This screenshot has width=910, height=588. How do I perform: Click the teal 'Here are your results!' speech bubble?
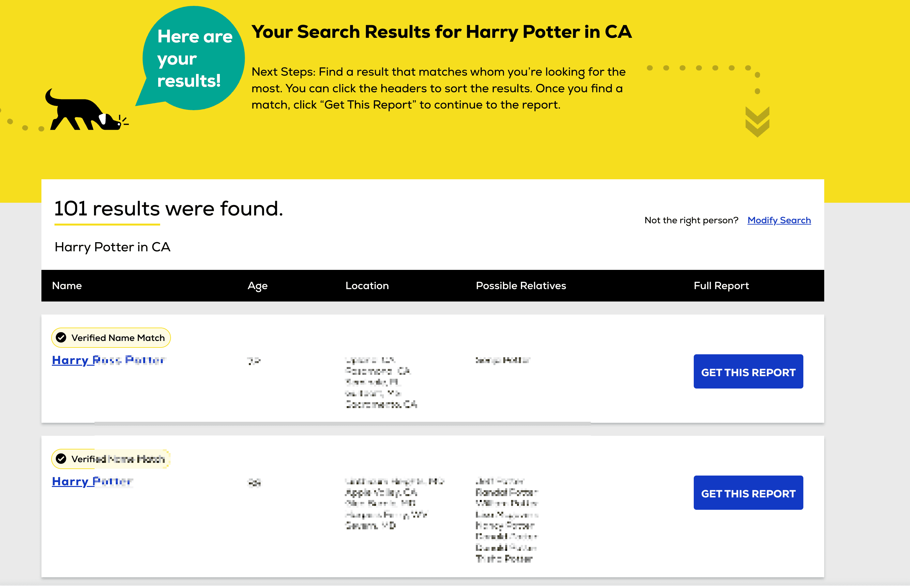point(194,58)
